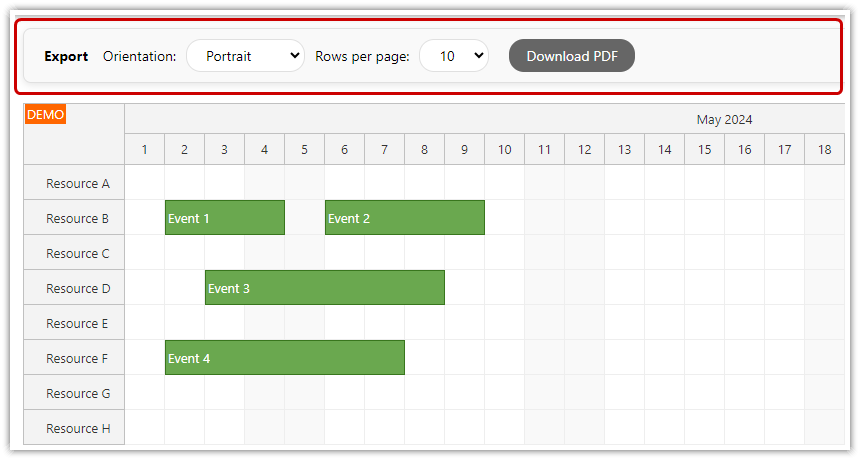Click the Resource A row header
The width and height of the screenshot is (860, 460).
click(x=75, y=183)
